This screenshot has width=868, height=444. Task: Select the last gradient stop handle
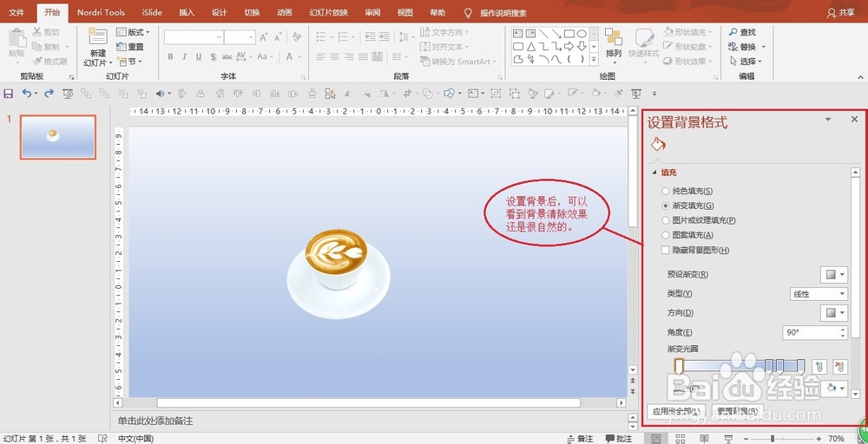tap(800, 366)
